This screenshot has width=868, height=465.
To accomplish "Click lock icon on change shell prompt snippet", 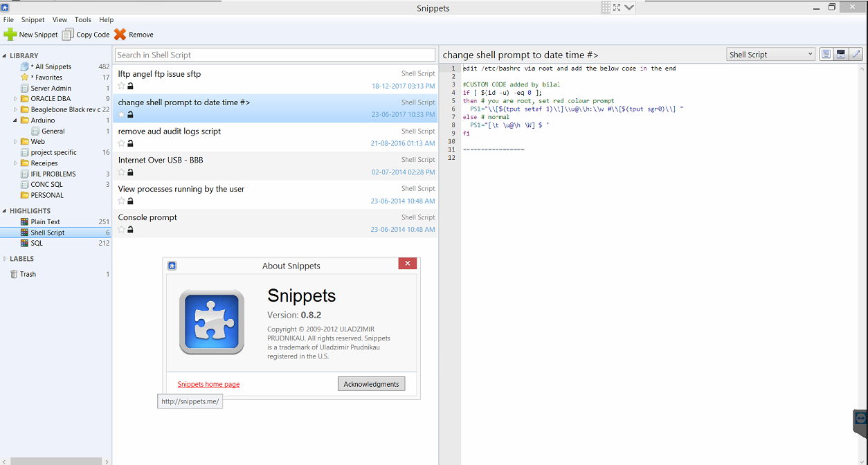I will (130, 115).
